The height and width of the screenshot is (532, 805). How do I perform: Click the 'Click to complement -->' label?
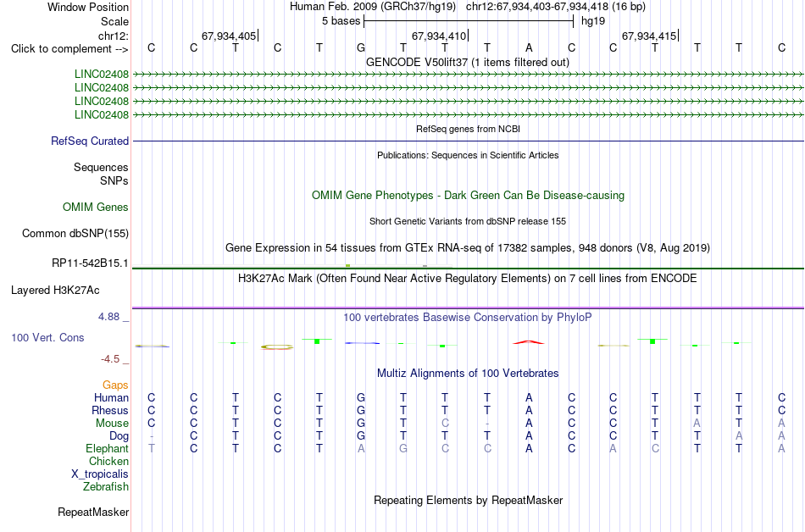(69, 49)
